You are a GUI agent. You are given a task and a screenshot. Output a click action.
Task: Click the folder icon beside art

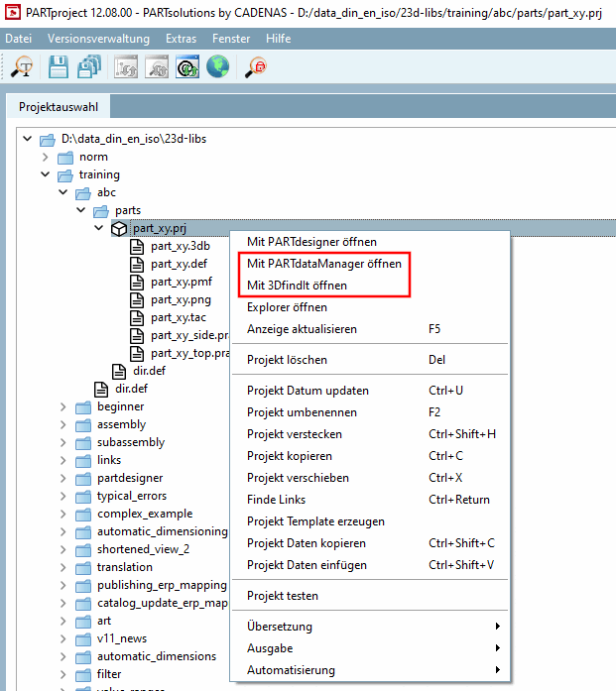coord(83,622)
